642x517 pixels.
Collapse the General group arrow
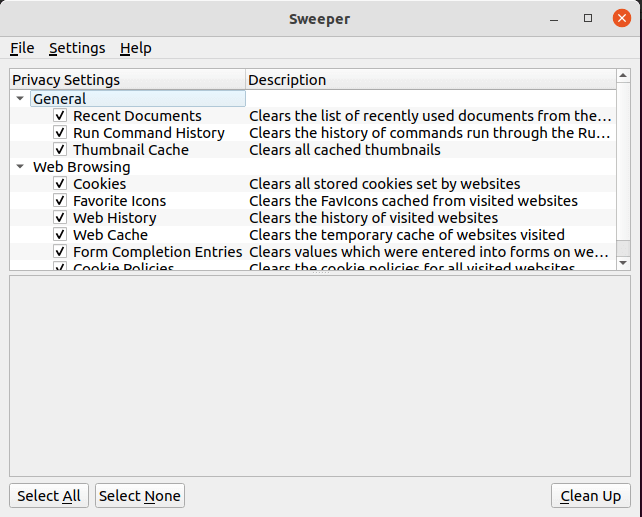pos(20,99)
